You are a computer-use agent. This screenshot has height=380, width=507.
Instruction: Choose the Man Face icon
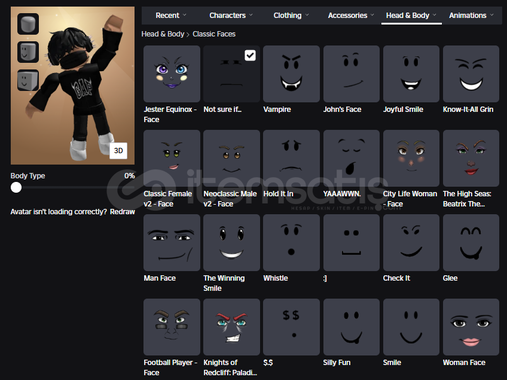(172, 242)
